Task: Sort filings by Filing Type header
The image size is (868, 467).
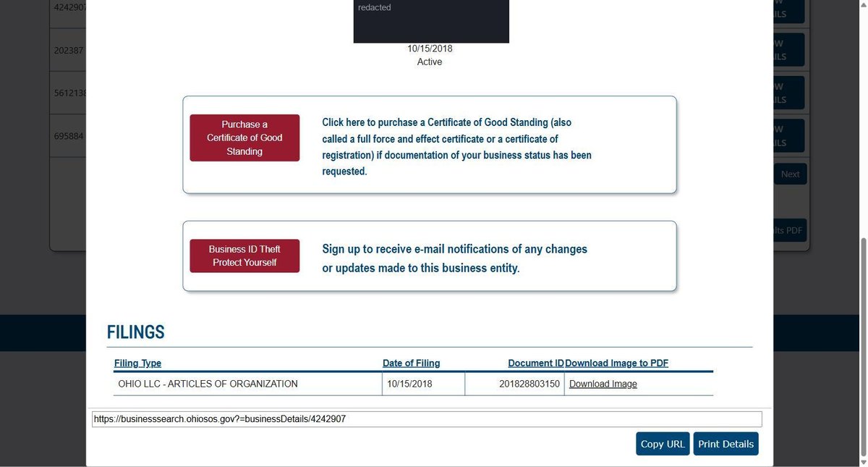Action: tap(138, 363)
